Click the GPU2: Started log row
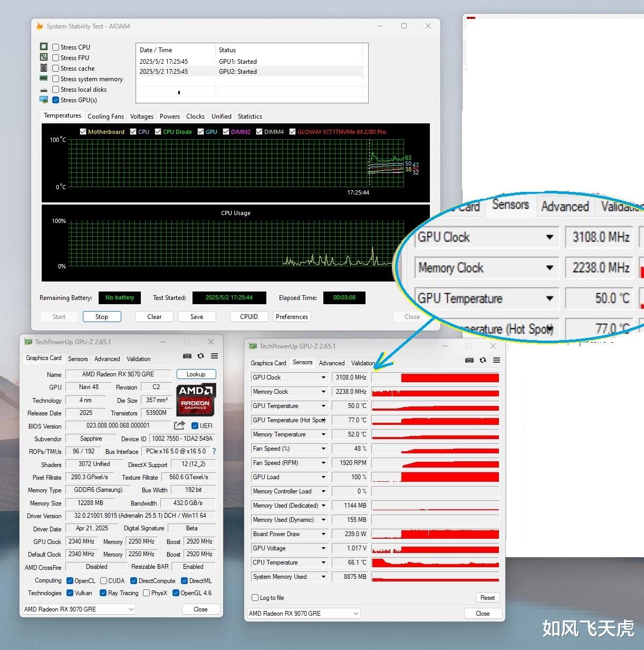 (x=251, y=72)
